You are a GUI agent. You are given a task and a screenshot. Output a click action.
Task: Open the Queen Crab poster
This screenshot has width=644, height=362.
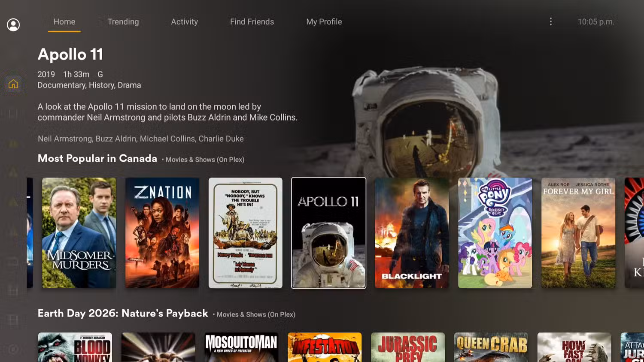click(491, 347)
